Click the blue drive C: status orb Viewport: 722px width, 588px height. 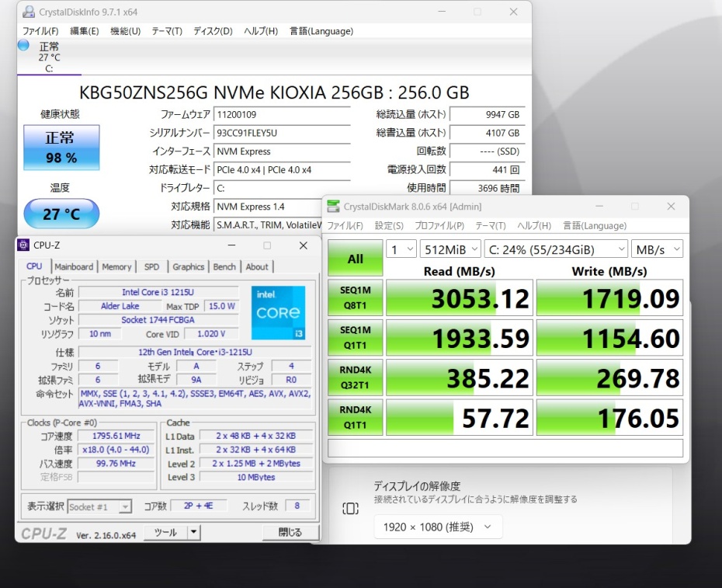coord(23,45)
